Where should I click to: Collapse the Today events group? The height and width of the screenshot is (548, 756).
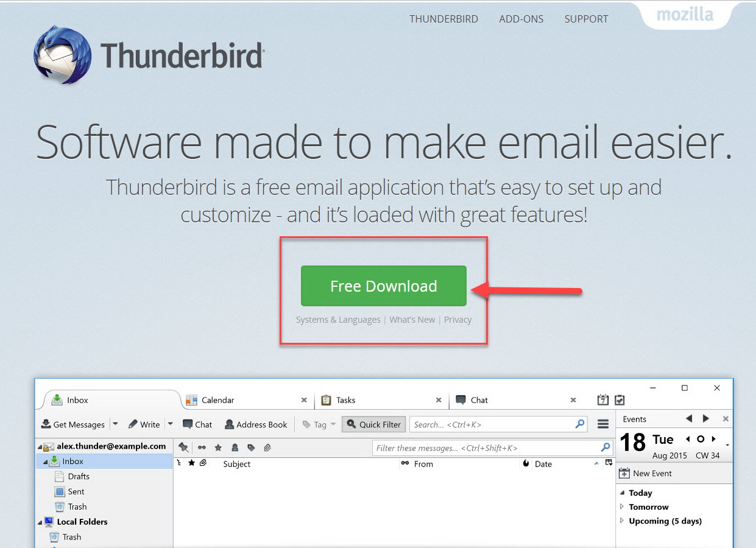point(622,493)
